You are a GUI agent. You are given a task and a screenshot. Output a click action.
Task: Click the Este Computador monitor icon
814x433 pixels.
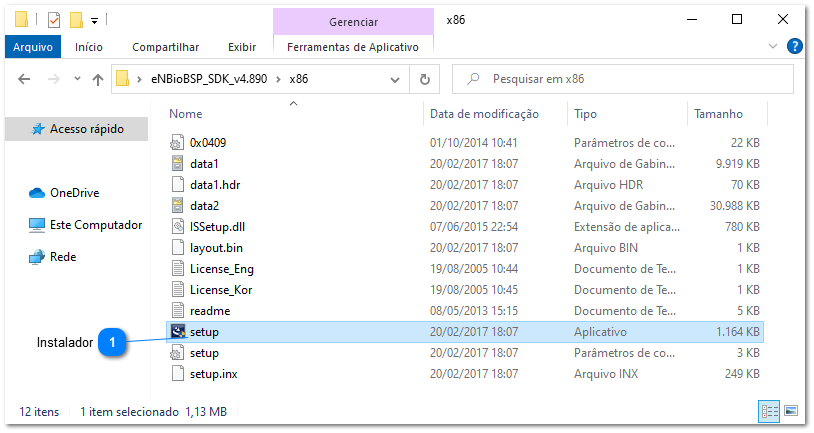pyautogui.click(x=37, y=225)
